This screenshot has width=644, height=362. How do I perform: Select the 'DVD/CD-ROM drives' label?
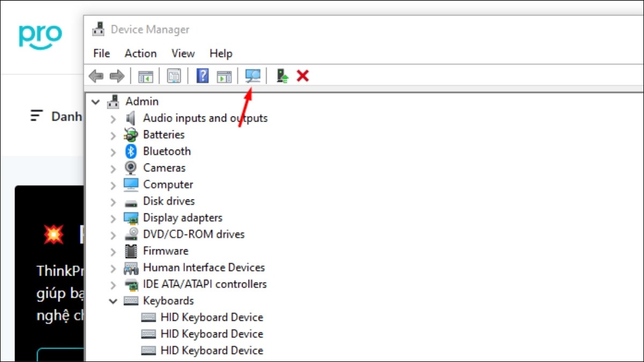(x=194, y=234)
